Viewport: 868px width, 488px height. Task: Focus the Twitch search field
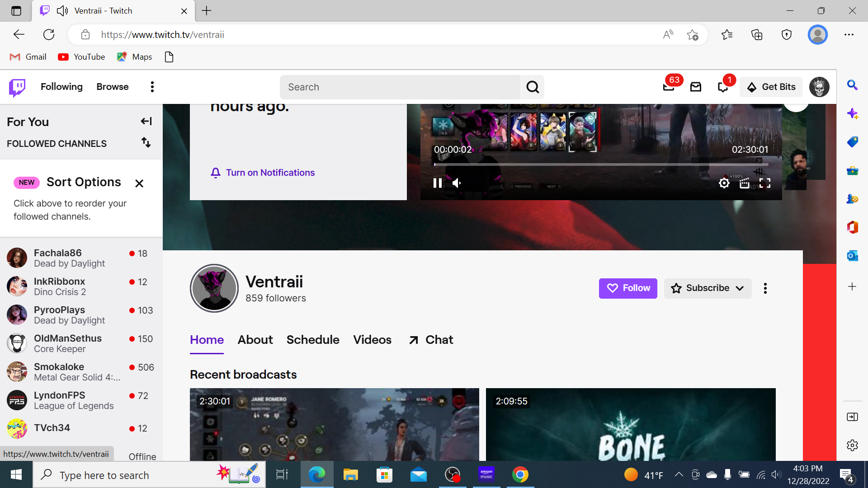click(400, 87)
